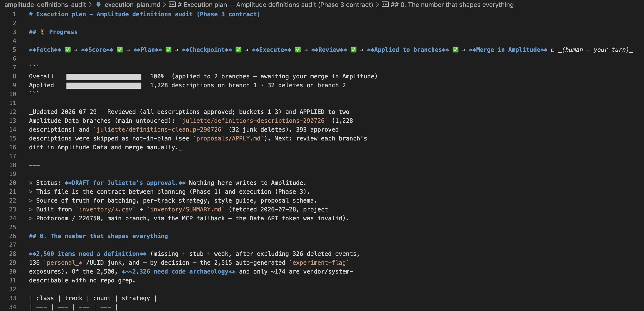This screenshot has height=311, width=644.
Task: Click '32 deletes on branch 2' text
Action: 306,85
